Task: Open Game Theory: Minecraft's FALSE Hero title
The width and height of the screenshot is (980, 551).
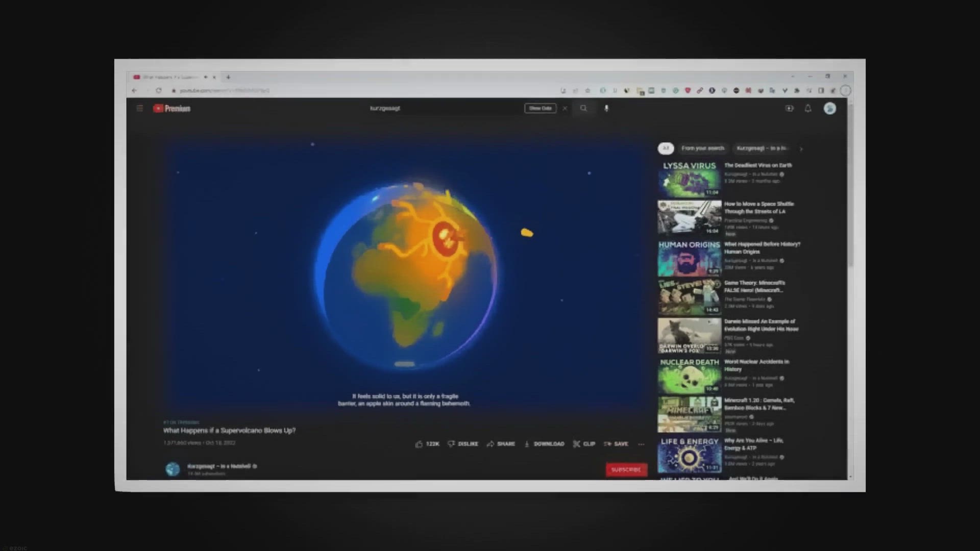Action: [x=754, y=286]
